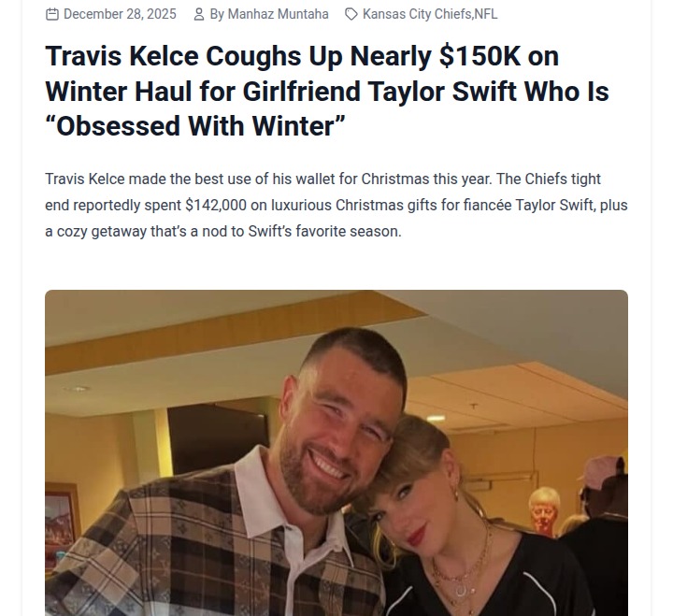Click the tag icon before Kansas City Chiefs

tap(351, 14)
